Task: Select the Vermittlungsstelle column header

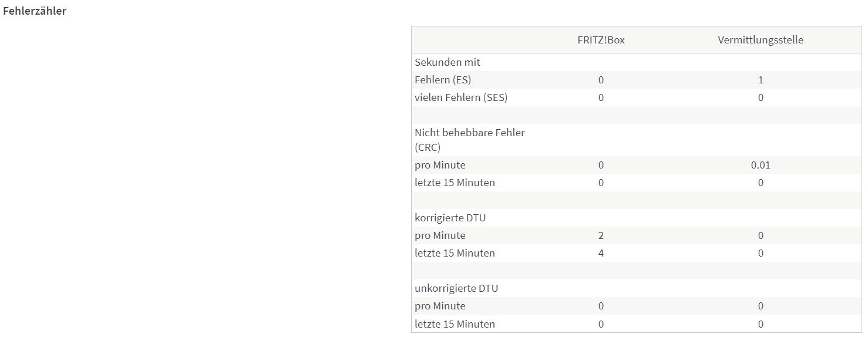Action: [x=760, y=40]
